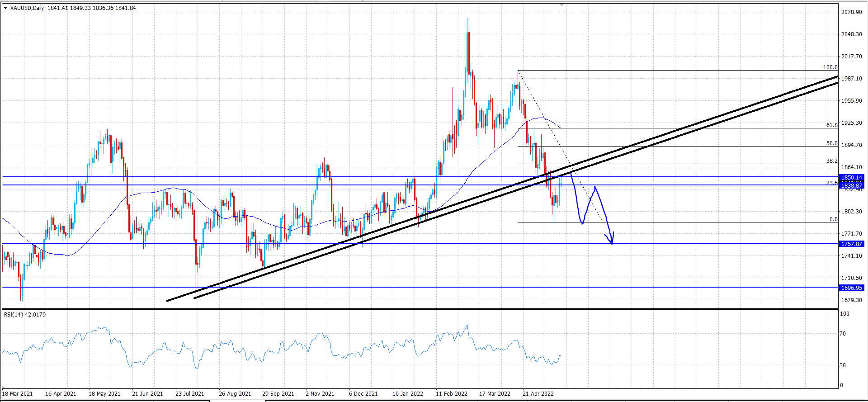Select the Fibonacci 61.8 level label

coord(832,125)
